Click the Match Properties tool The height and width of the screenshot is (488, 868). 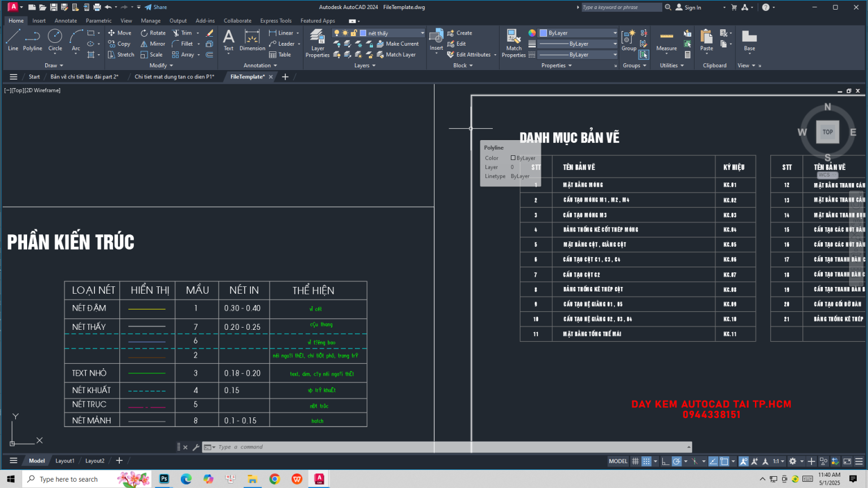514,43
